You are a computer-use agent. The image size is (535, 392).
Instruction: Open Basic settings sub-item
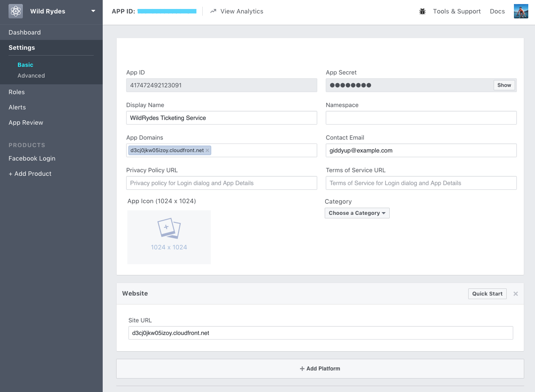(25, 65)
